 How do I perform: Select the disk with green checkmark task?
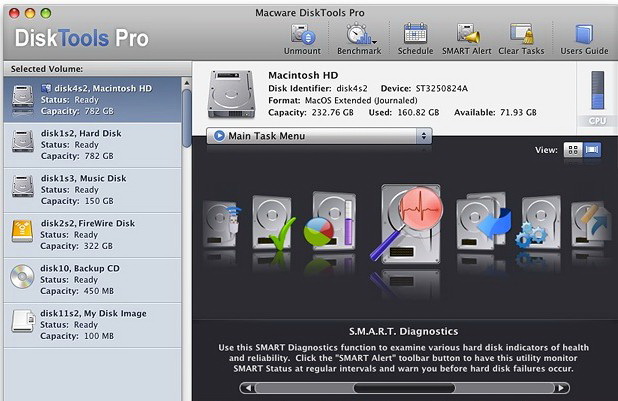[x=272, y=223]
